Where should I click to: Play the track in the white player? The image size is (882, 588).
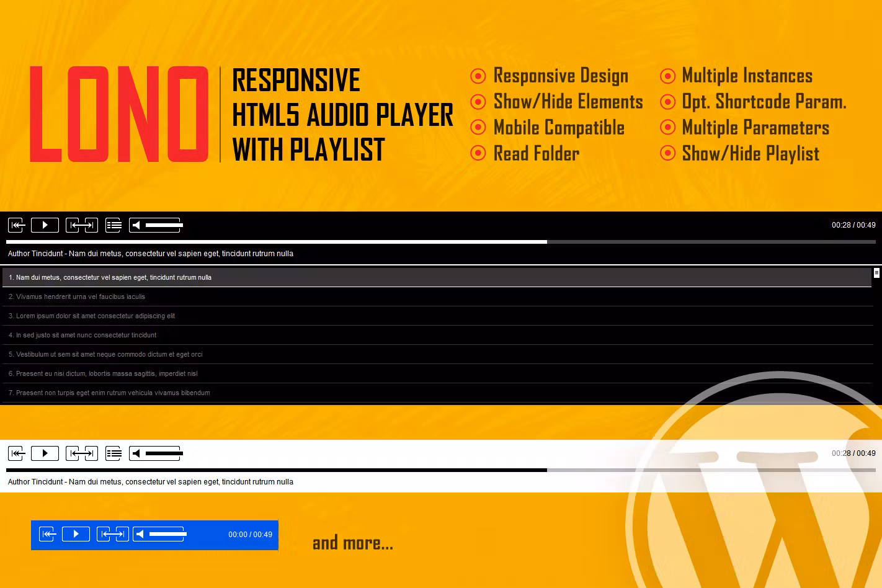point(45,453)
